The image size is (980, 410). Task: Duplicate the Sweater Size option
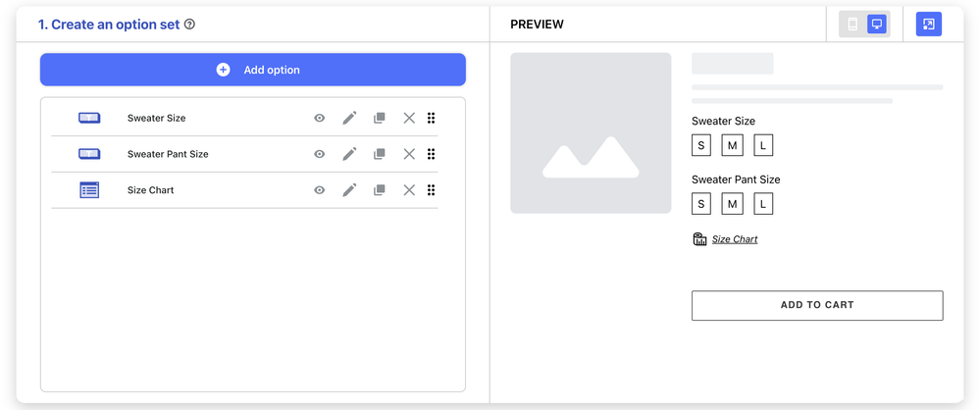click(x=380, y=119)
